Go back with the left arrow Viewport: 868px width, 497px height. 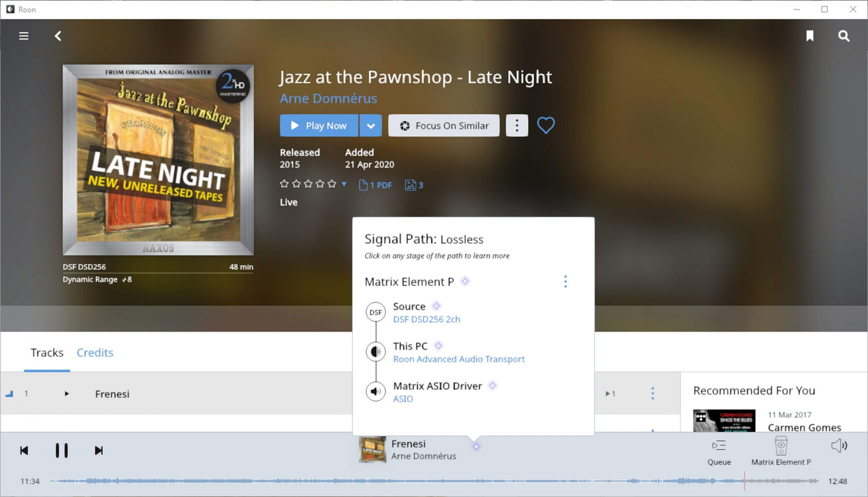click(x=58, y=36)
